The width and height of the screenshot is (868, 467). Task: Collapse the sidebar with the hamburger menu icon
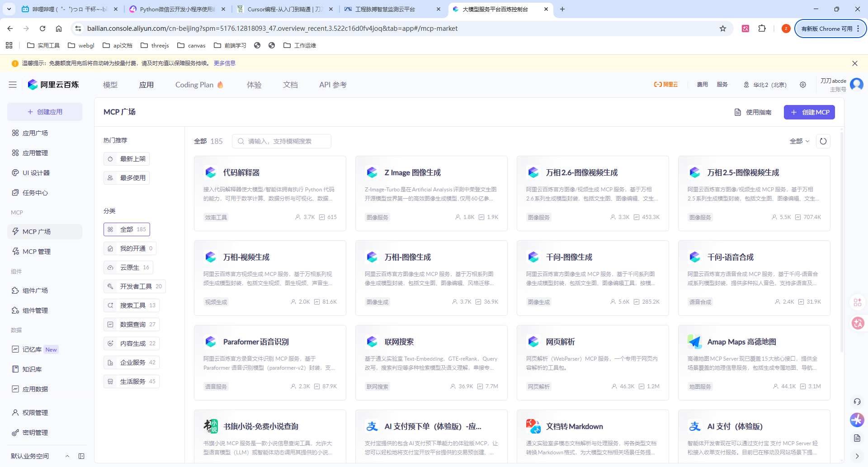click(13, 85)
